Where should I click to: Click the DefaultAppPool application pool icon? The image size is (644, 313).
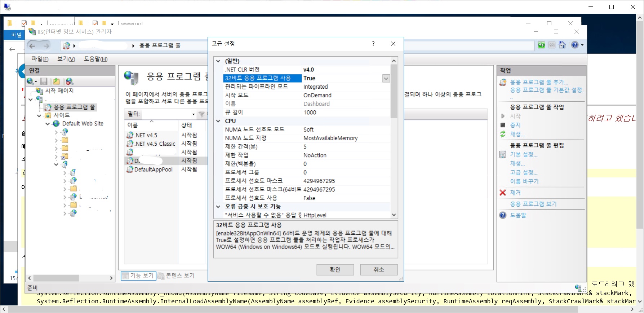click(130, 169)
